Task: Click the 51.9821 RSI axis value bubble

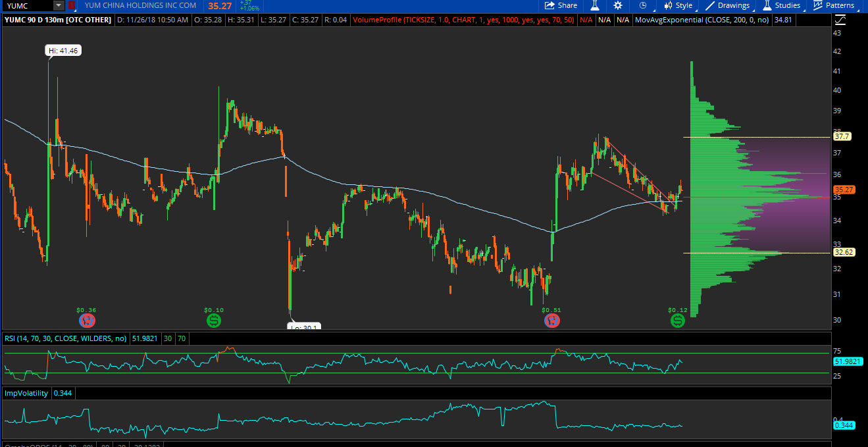Action: click(848, 361)
